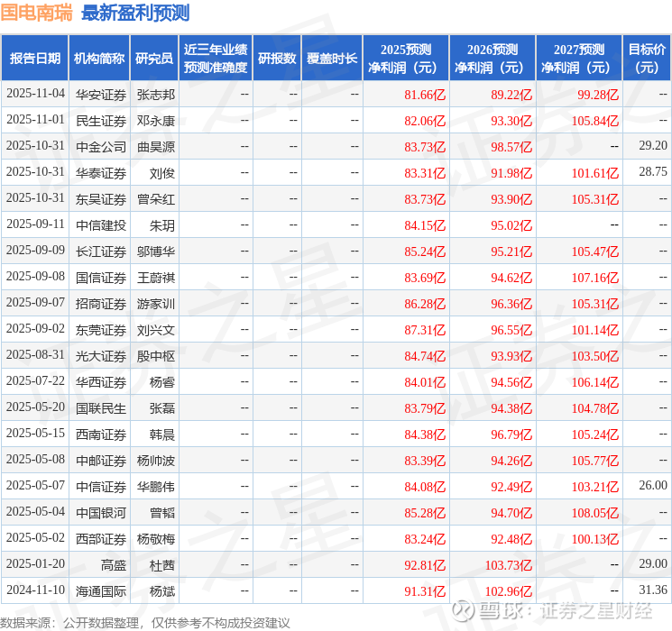Select the 机构简称 column header
The width and height of the screenshot is (672, 631).
click(x=99, y=59)
